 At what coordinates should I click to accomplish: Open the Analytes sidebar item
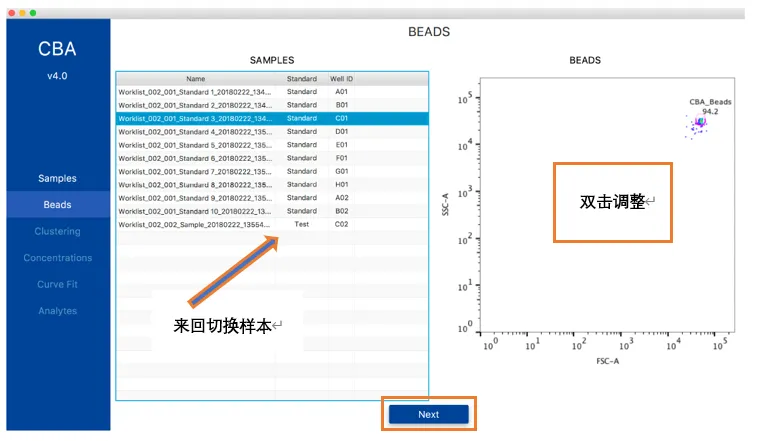(x=57, y=311)
